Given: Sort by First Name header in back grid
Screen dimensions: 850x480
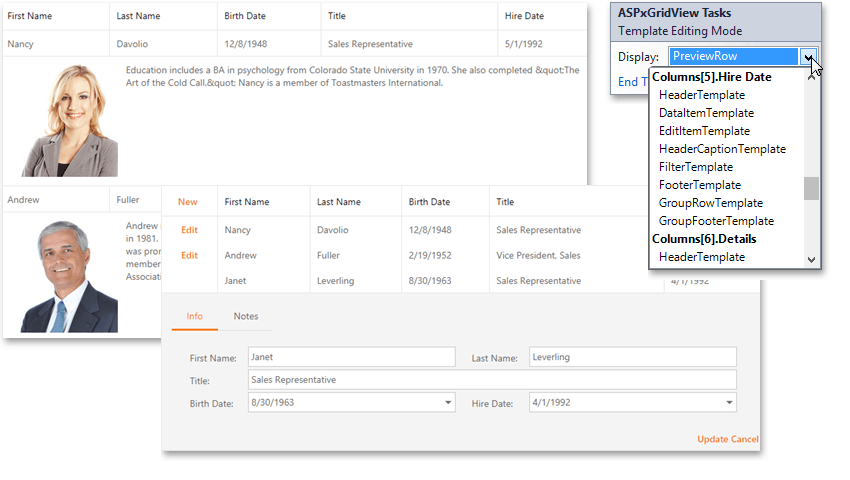Looking at the screenshot, I should click(x=30, y=16).
